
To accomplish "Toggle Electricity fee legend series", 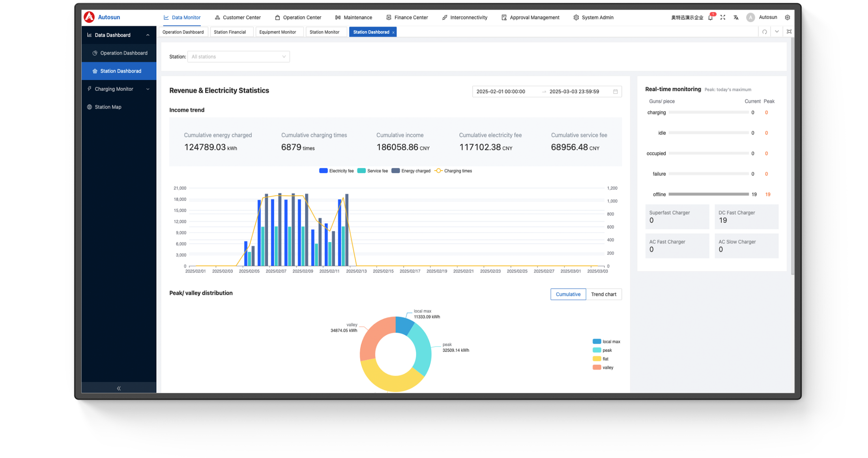I will [336, 171].
